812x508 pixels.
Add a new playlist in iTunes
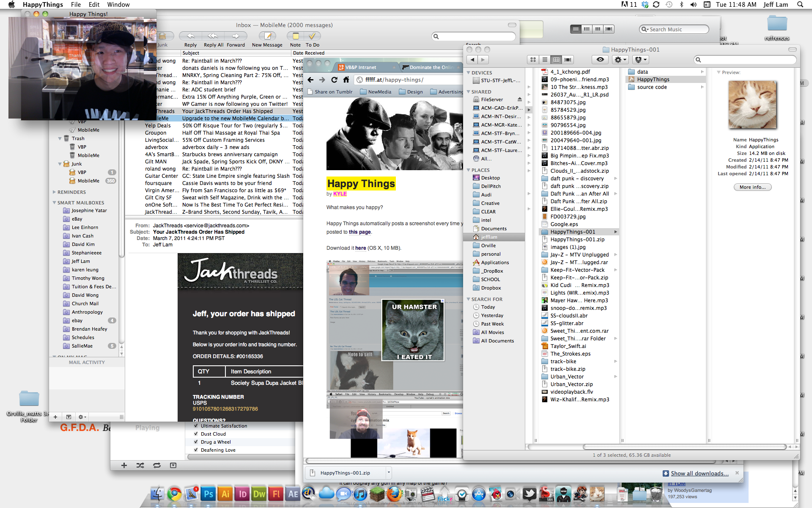pyautogui.click(x=124, y=465)
